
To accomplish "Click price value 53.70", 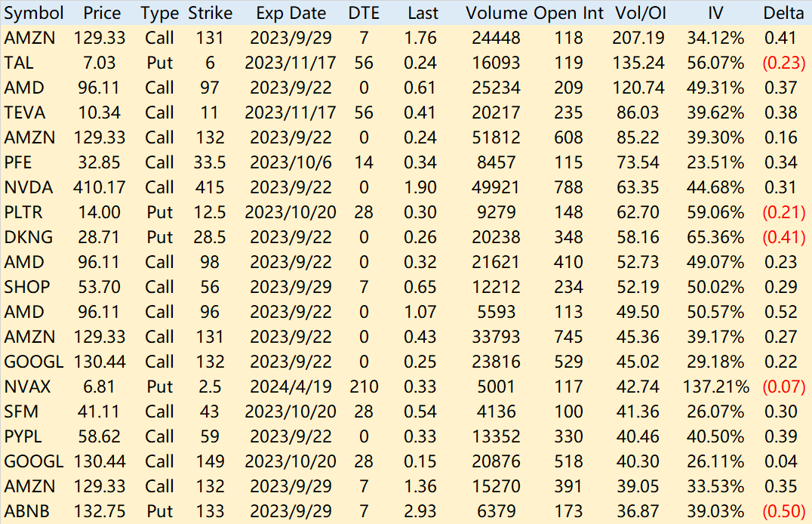I will (99, 287).
